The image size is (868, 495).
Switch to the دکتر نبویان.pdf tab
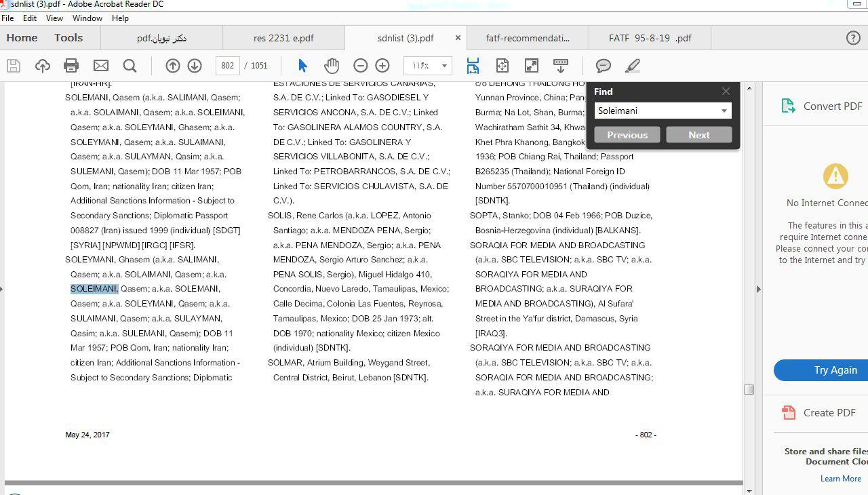point(161,38)
